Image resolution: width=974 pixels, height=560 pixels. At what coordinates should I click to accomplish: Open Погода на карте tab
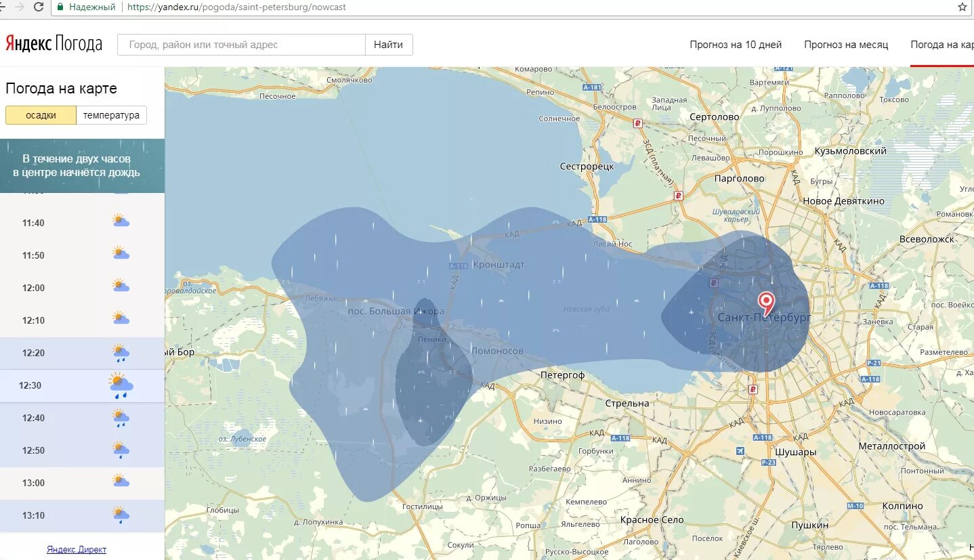942,45
